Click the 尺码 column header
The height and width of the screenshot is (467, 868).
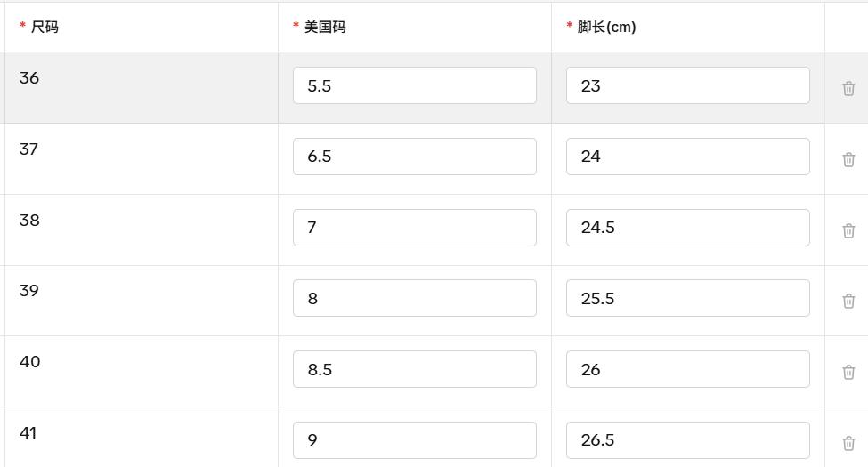(x=45, y=28)
